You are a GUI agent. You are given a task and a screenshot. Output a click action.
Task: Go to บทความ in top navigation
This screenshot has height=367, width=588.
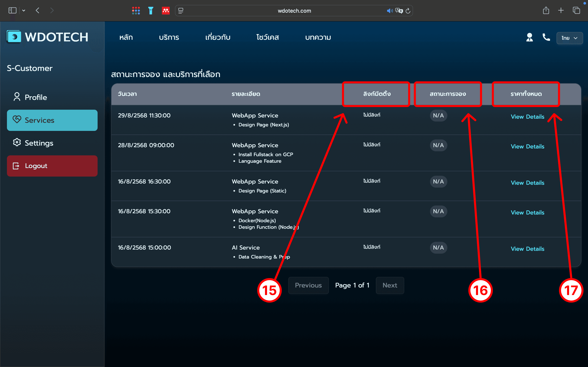(318, 37)
